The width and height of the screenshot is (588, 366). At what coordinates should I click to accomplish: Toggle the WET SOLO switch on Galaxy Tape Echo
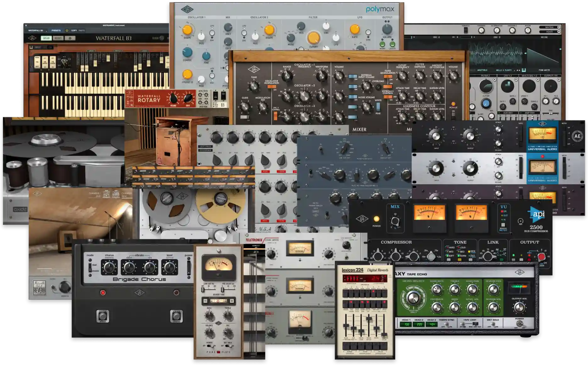point(493,324)
